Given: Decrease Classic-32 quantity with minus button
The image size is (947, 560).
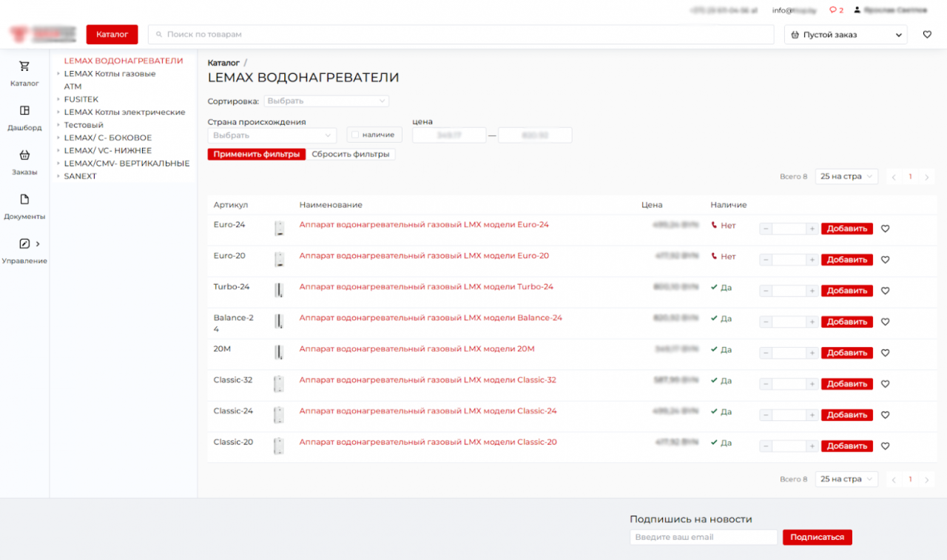Looking at the screenshot, I should (766, 385).
